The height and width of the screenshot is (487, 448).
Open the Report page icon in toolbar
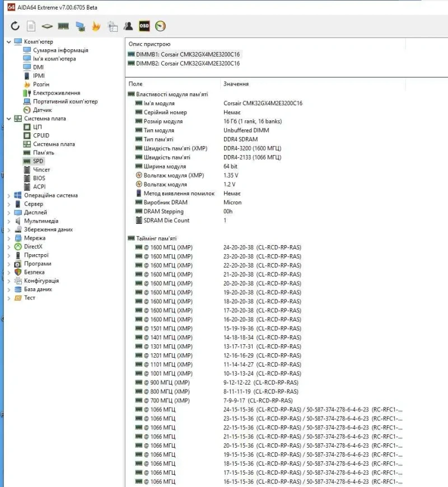point(31,26)
